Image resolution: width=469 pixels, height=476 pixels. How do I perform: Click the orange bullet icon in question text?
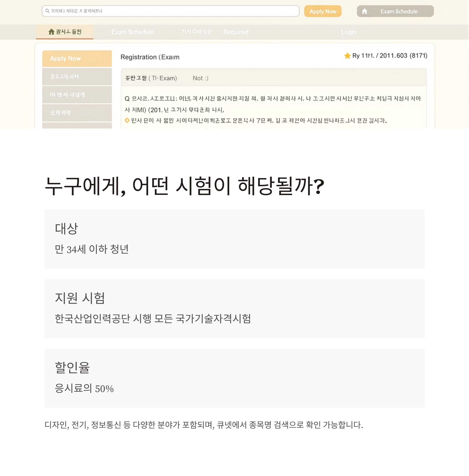click(x=127, y=120)
